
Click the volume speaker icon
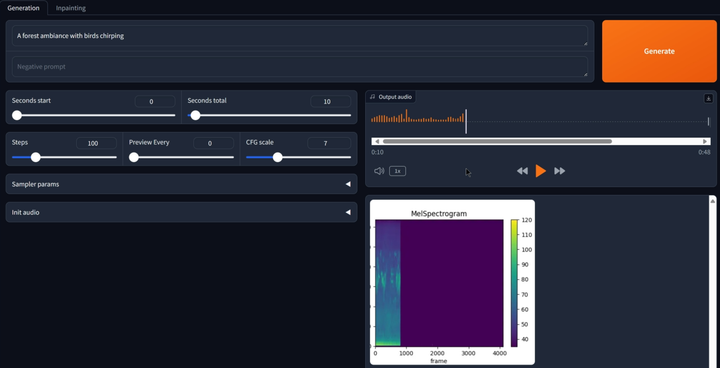click(x=379, y=171)
